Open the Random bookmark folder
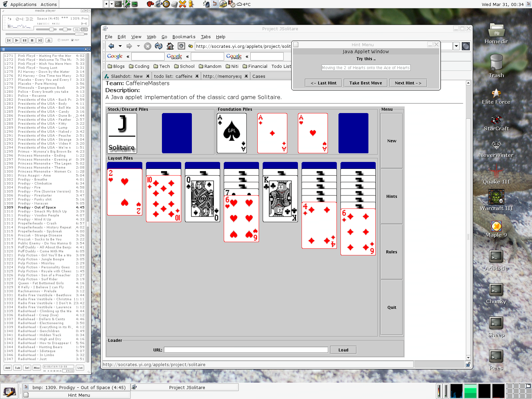Viewport: 532px width, 399px height. [x=210, y=66]
